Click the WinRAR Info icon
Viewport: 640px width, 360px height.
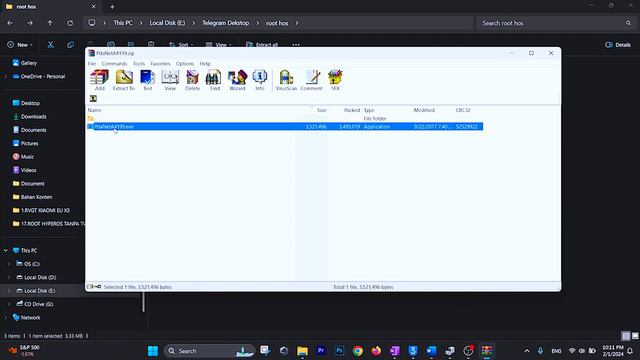pyautogui.click(x=260, y=80)
